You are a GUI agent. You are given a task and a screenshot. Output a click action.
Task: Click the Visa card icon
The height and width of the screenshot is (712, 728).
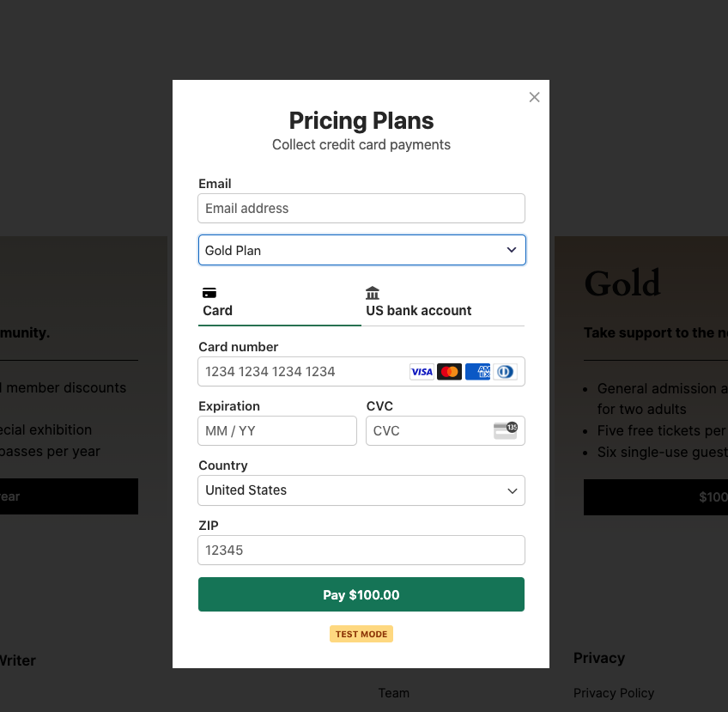[422, 372]
